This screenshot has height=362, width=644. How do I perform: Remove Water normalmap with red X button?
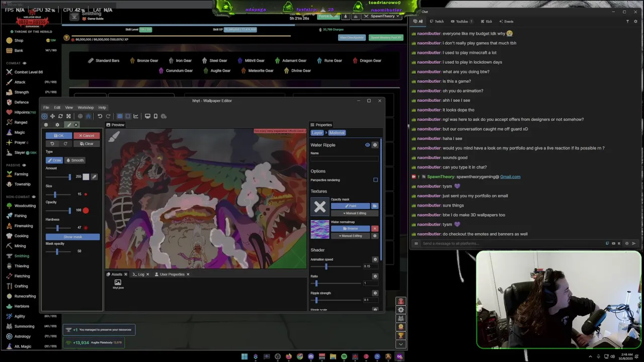(374, 229)
